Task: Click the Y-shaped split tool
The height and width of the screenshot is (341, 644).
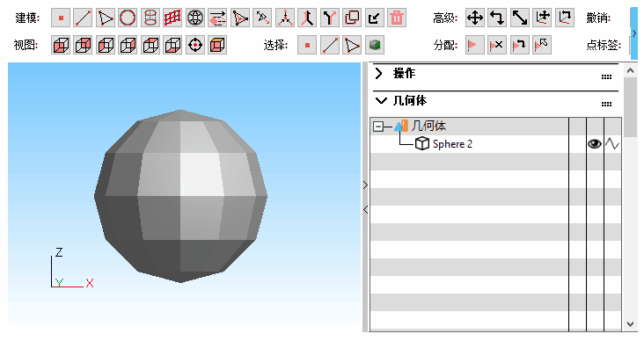Action: 307,18
